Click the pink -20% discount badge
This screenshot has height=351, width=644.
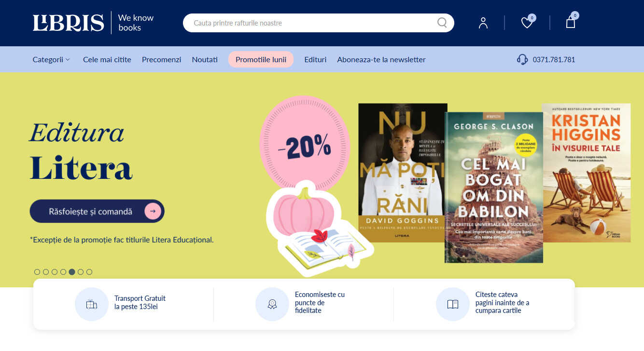pos(305,144)
